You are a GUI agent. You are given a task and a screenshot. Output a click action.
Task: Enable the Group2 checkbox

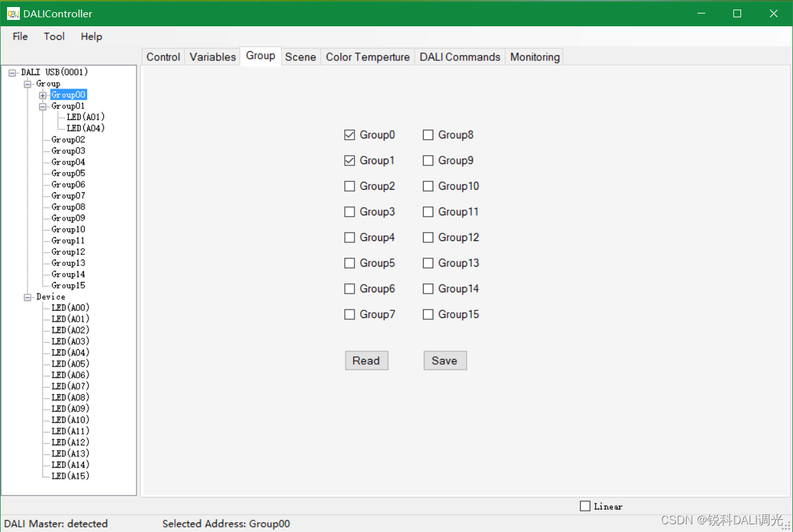click(349, 187)
